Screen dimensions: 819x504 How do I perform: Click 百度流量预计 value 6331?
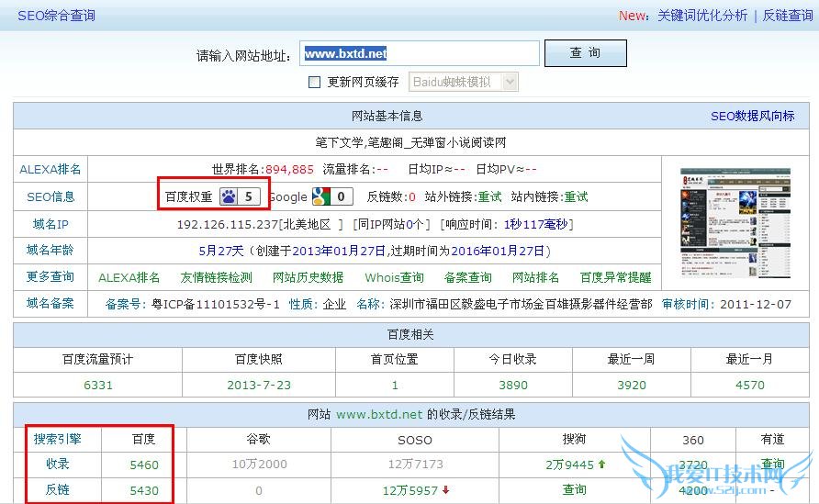(98, 386)
